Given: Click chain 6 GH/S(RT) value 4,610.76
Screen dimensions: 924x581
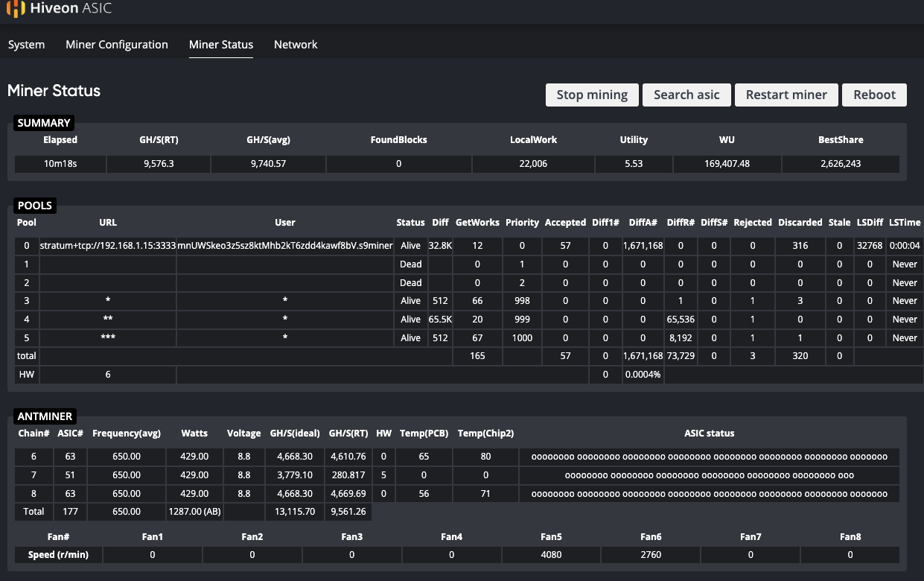Looking at the screenshot, I should [348, 457].
